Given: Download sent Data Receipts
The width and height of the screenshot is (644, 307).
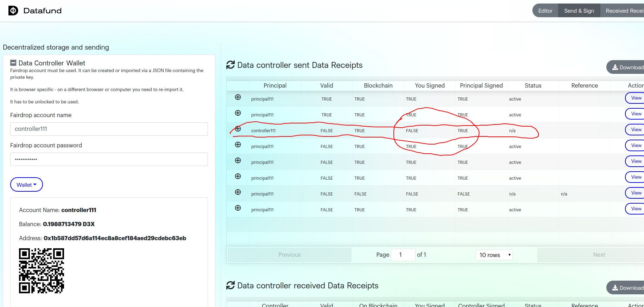Looking at the screenshot, I should click(625, 67).
